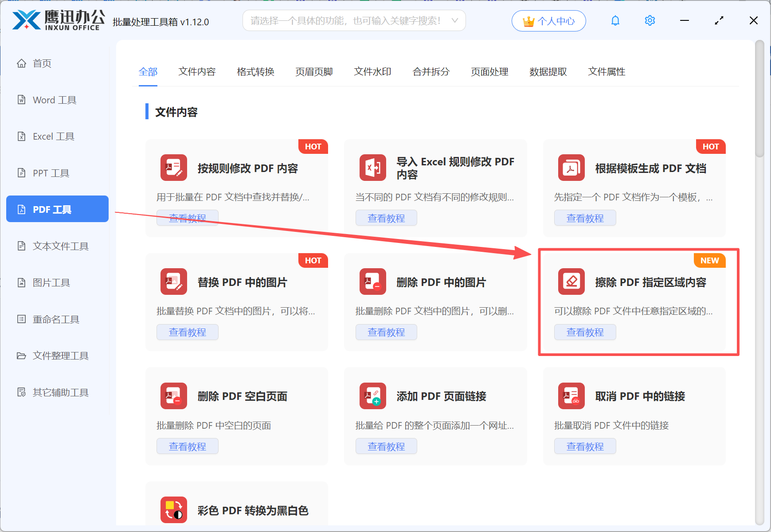Click the 导入 Excel 规则修改 PDF icon
771x532 pixels.
(x=373, y=168)
